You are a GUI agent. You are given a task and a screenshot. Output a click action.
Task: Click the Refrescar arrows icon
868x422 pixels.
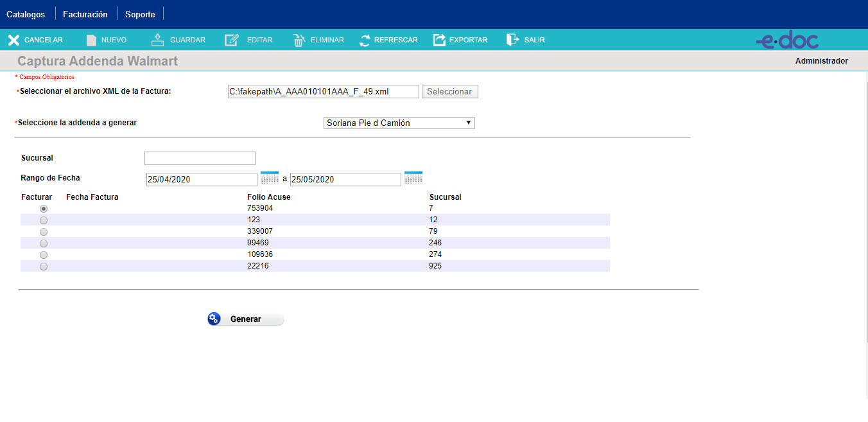pos(365,40)
